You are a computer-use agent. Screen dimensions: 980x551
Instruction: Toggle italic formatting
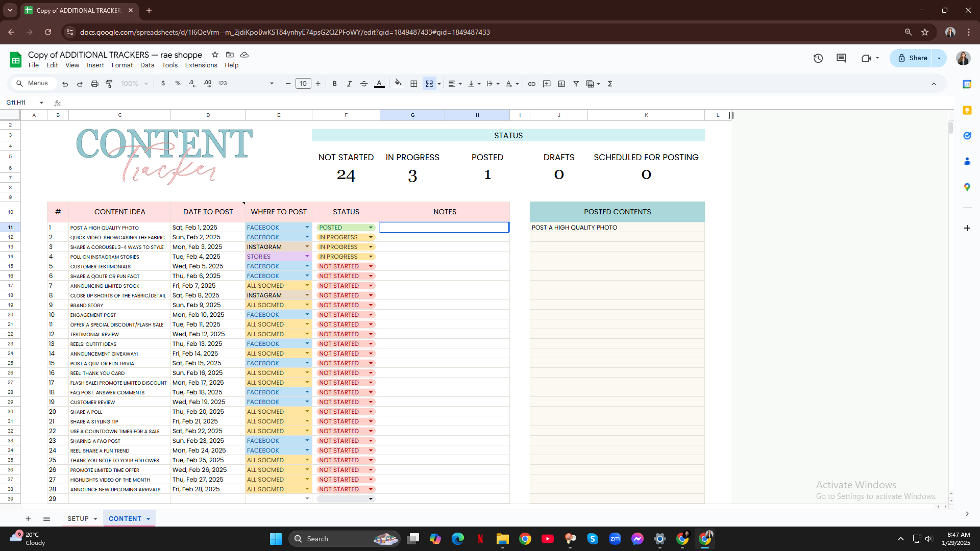349,84
